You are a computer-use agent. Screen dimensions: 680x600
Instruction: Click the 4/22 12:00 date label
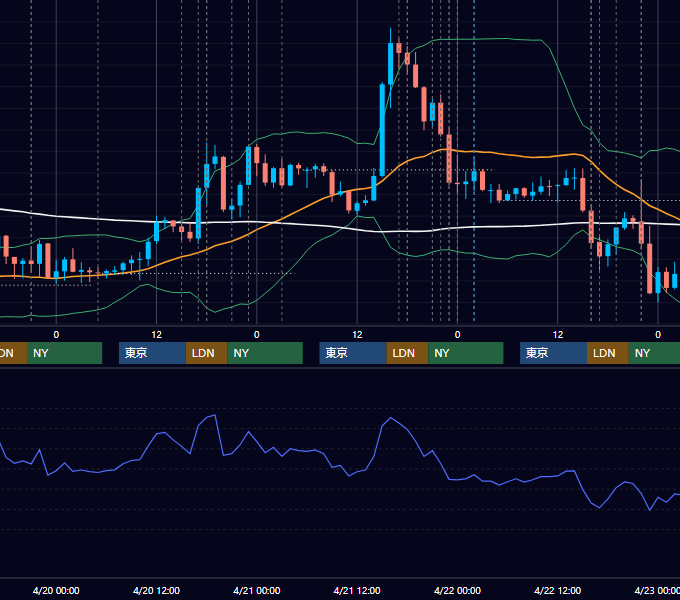point(557,590)
